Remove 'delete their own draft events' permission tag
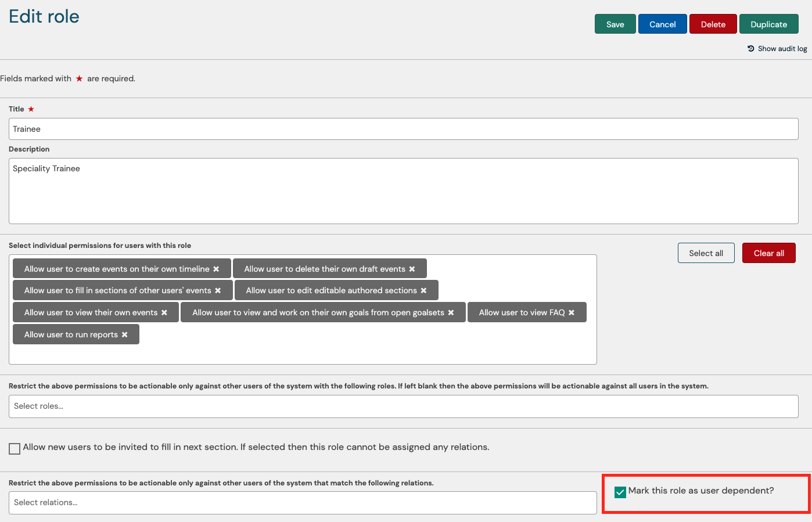 point(412,269)
